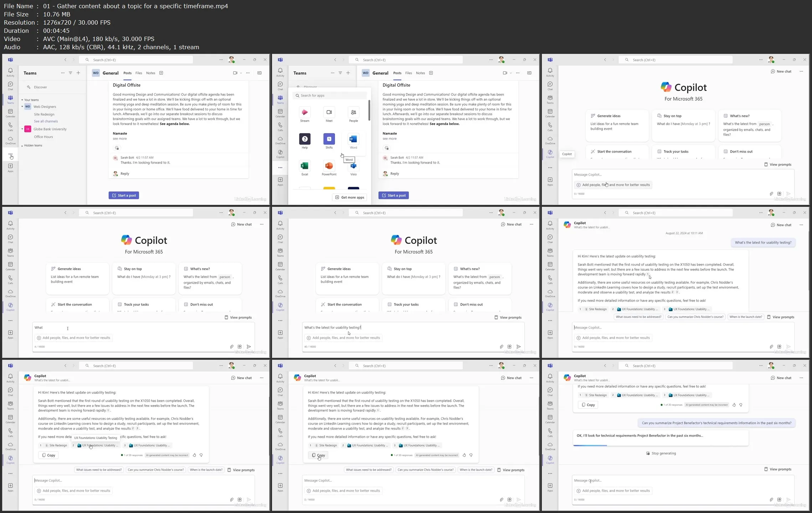Click the magnifier in the Search for apps box
Screen dimensions: 812x513
297,96
